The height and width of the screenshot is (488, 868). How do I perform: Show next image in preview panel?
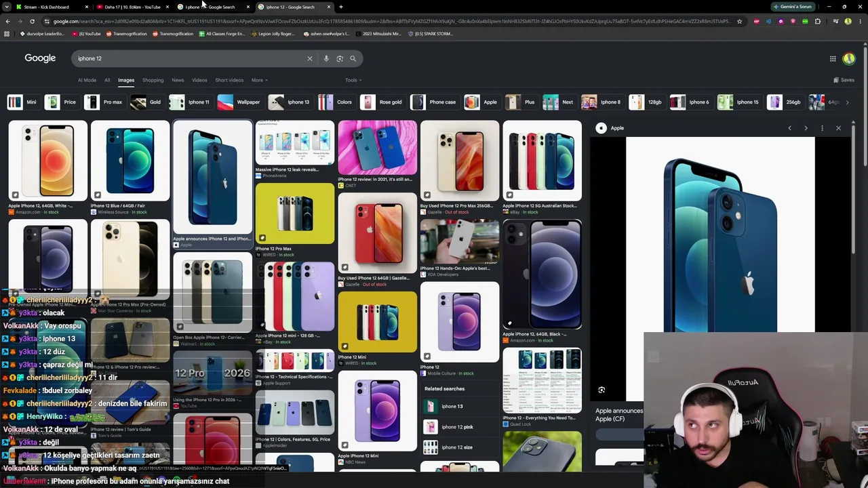(806, 128)
